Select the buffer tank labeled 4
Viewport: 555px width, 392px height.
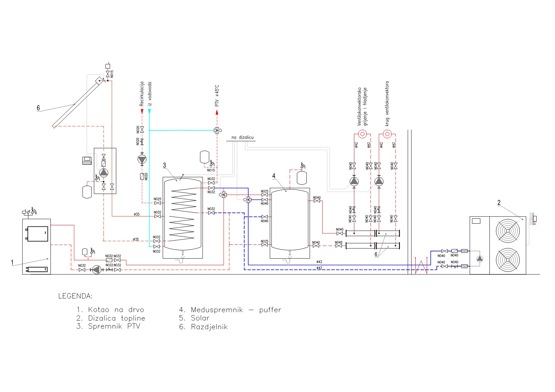[x=289, y=223]
